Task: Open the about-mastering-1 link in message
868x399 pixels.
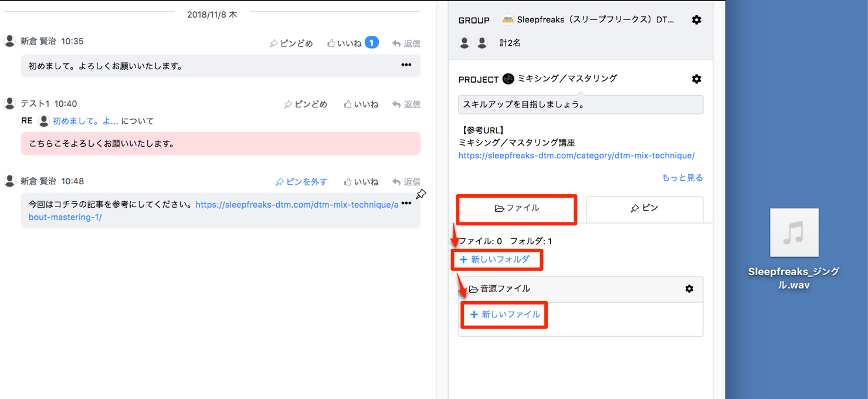Action: pos(213,211)
